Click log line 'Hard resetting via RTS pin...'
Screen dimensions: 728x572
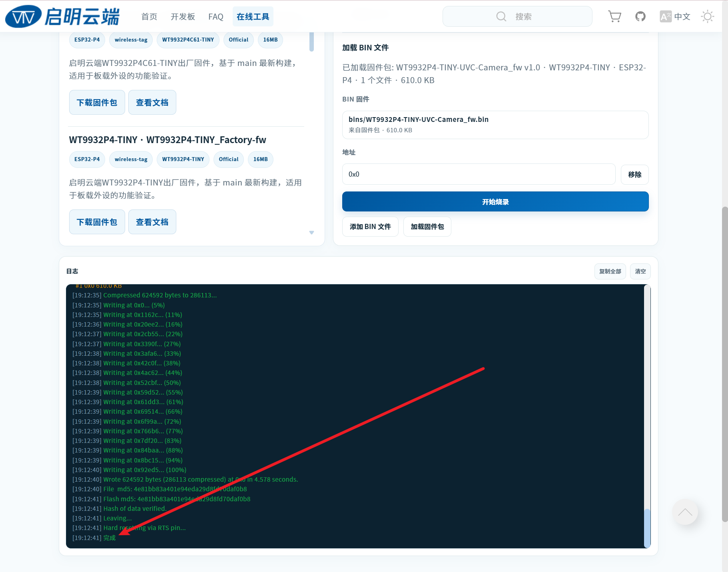pos(129,528)
